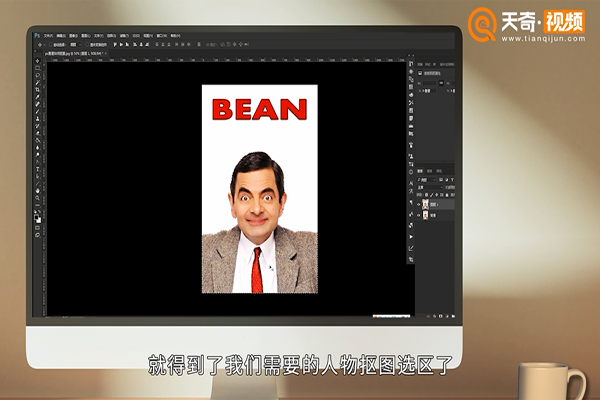Select the Brush tool
Viewport: 600px width, 400px height.
click(x=38, y=111)
